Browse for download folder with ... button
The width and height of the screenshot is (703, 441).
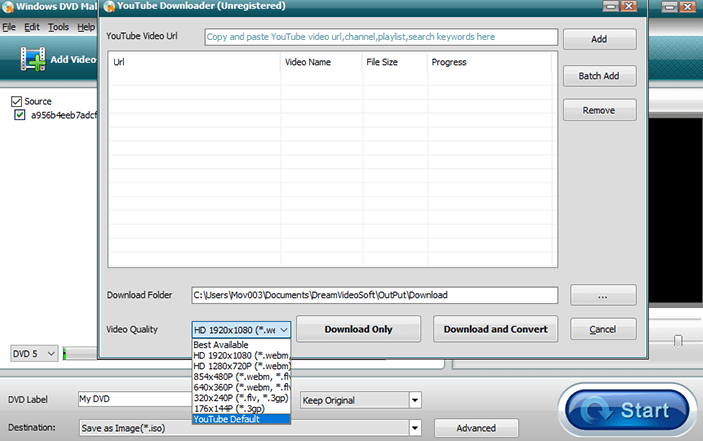point(603,295)
